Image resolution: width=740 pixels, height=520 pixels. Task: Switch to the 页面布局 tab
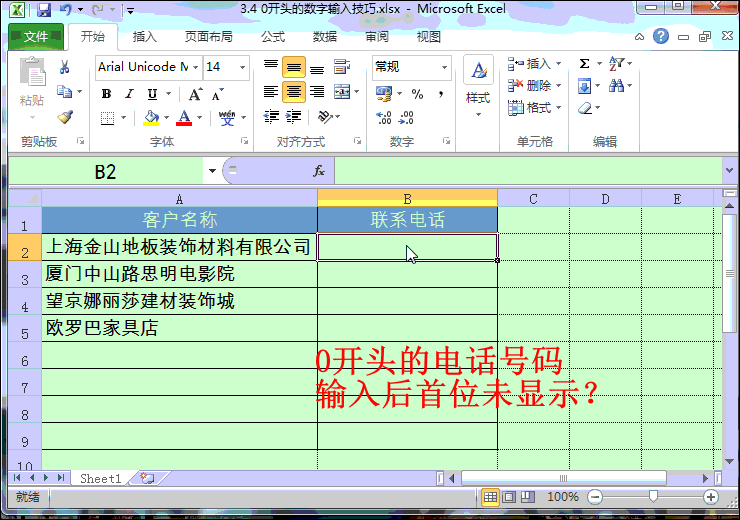point(208,37)
